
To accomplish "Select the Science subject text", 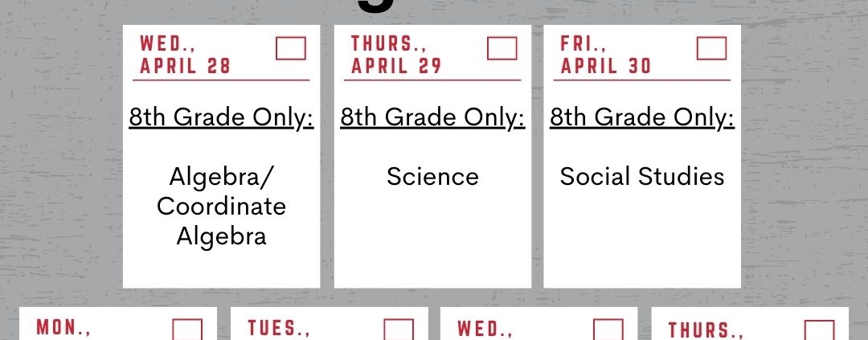I will 432,177.
